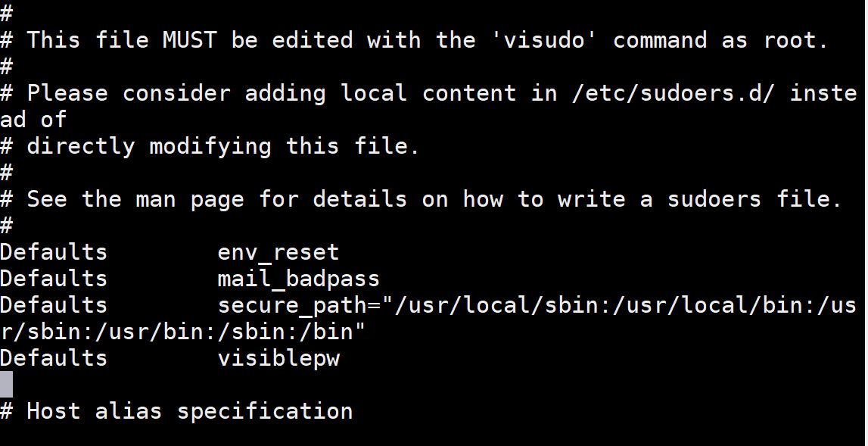This screenshot has width=868, height=446.
Task: Click the 'man page' words in comment
Action: click(190, 199)
